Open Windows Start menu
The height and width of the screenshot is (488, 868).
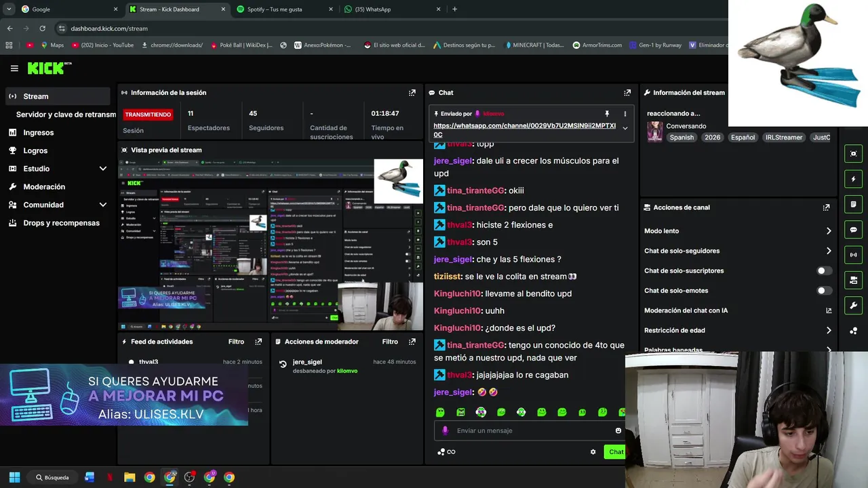(x=14, y=477)
